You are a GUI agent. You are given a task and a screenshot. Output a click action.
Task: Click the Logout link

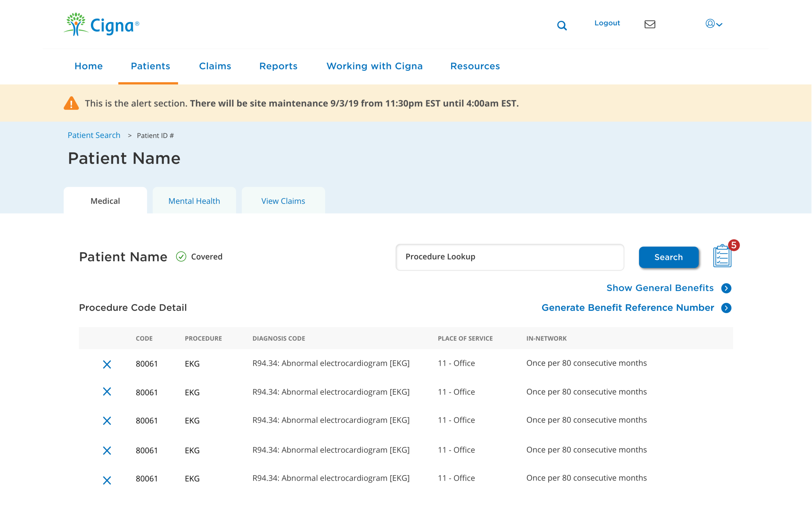click(x=607, y=23)
